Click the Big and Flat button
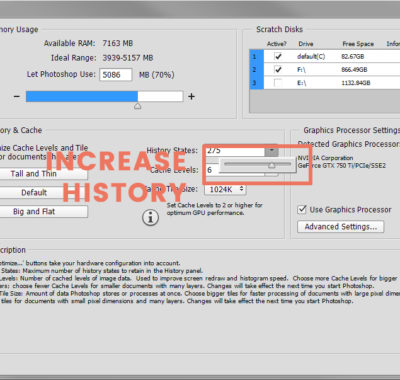The image size is (400, 380). pyautogui.click(x=42, y=211)
